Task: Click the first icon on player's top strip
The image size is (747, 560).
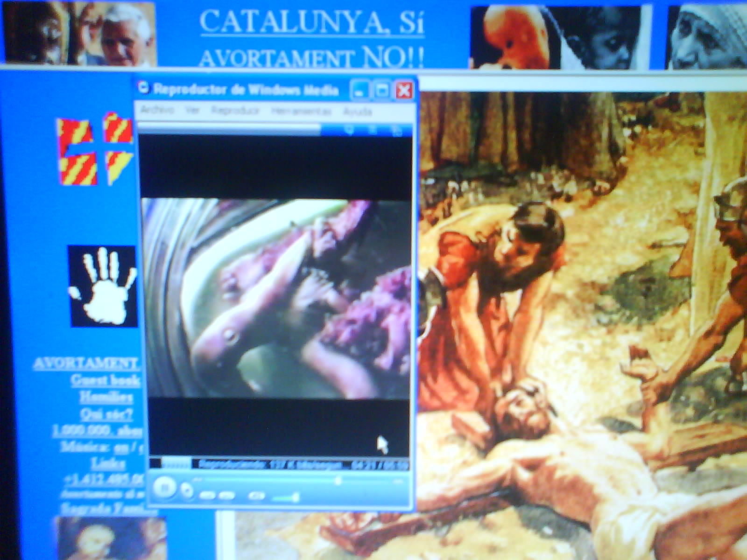Action: tap(350, 130)
